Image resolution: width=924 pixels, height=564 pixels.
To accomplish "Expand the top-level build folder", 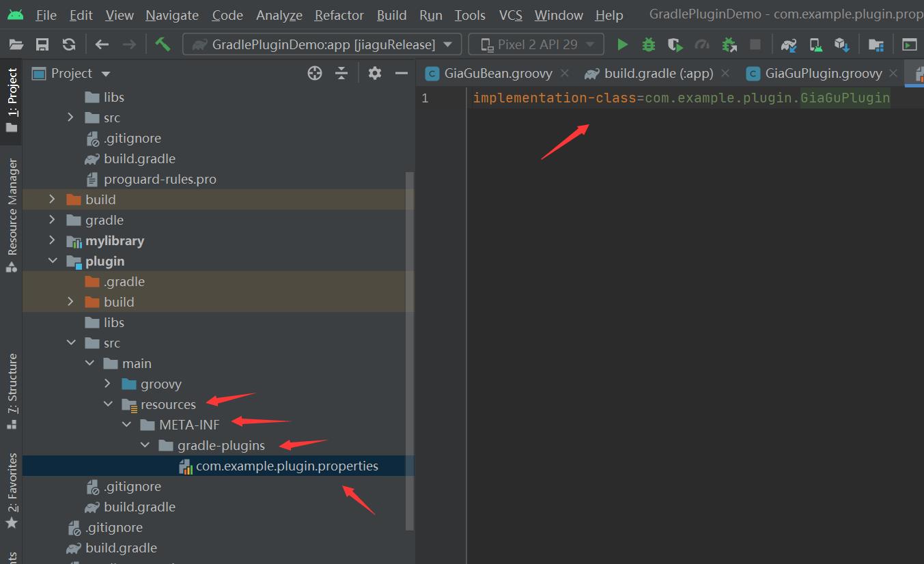I will pos(52,199).
